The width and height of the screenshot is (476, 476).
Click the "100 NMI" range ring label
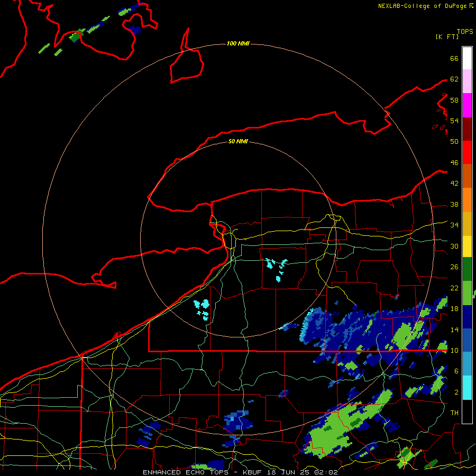(x=238, y=44)
